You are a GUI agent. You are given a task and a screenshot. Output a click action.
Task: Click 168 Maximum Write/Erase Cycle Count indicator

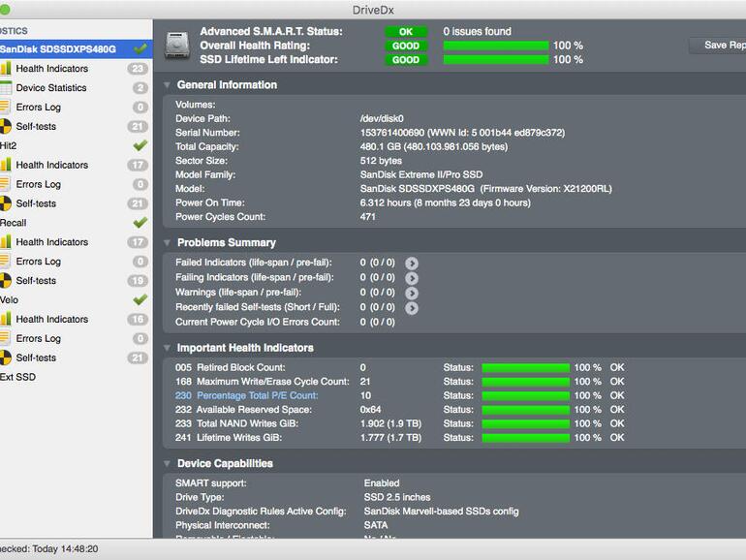[263, 382]
